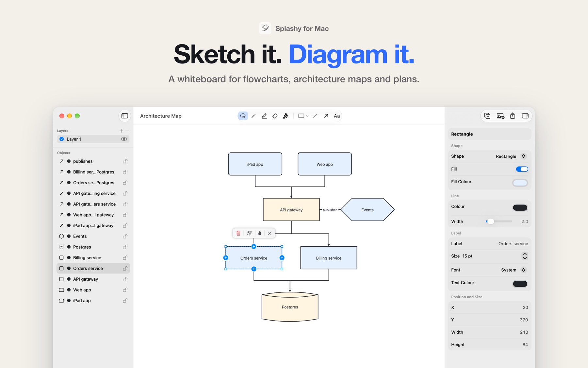Edit the X position value
The image size is (588, 368).
tap(525, 307)
